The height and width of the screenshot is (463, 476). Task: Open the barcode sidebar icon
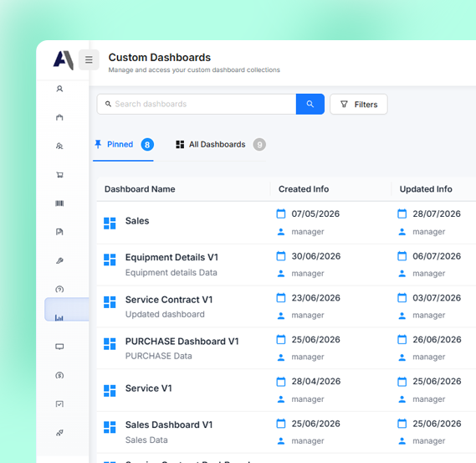point(59,203)
